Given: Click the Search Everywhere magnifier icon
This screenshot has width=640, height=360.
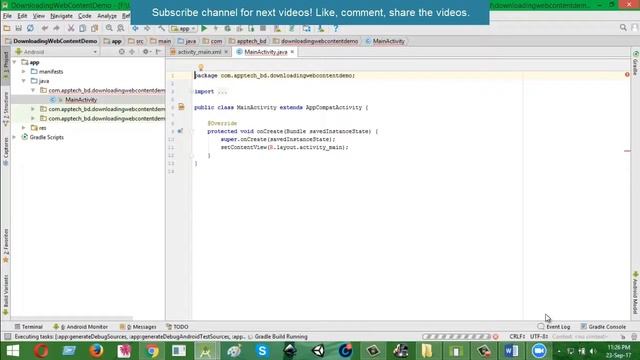Looking at the screenshot, I should 623,28.
